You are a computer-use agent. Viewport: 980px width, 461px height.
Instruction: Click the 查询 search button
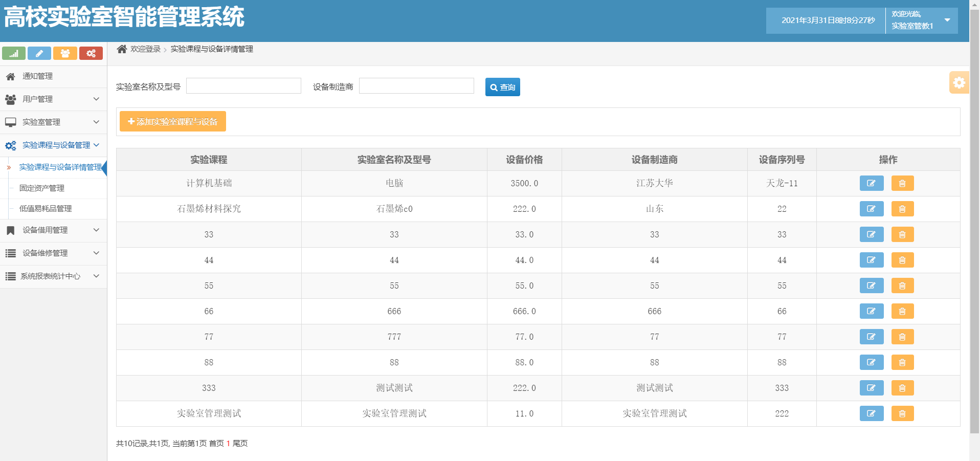click(503, 87)
